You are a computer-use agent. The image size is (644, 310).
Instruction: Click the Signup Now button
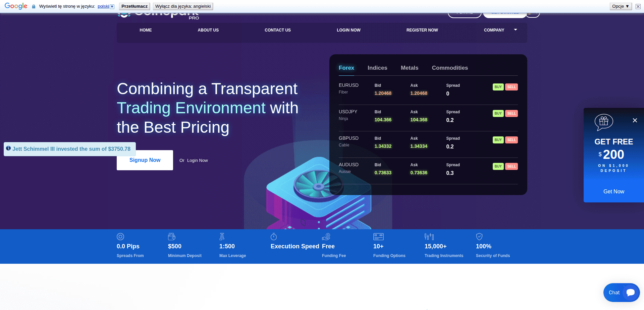point(145,160)
